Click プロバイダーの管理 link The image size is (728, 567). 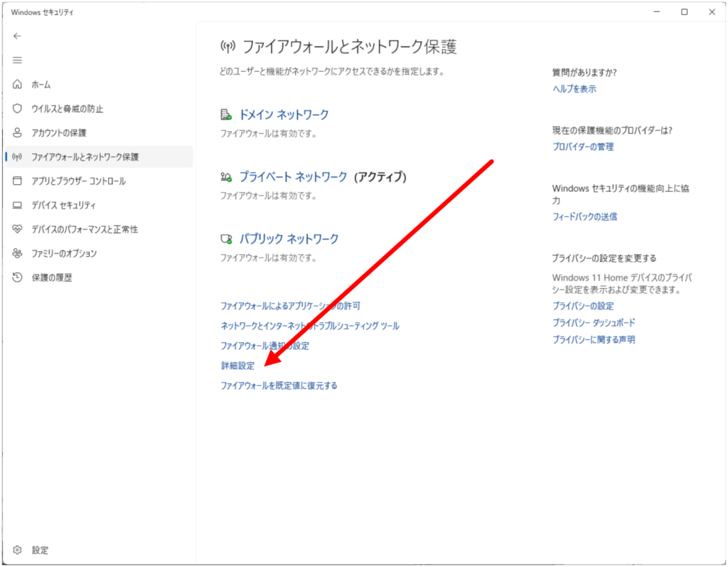(x=583, y=147)
